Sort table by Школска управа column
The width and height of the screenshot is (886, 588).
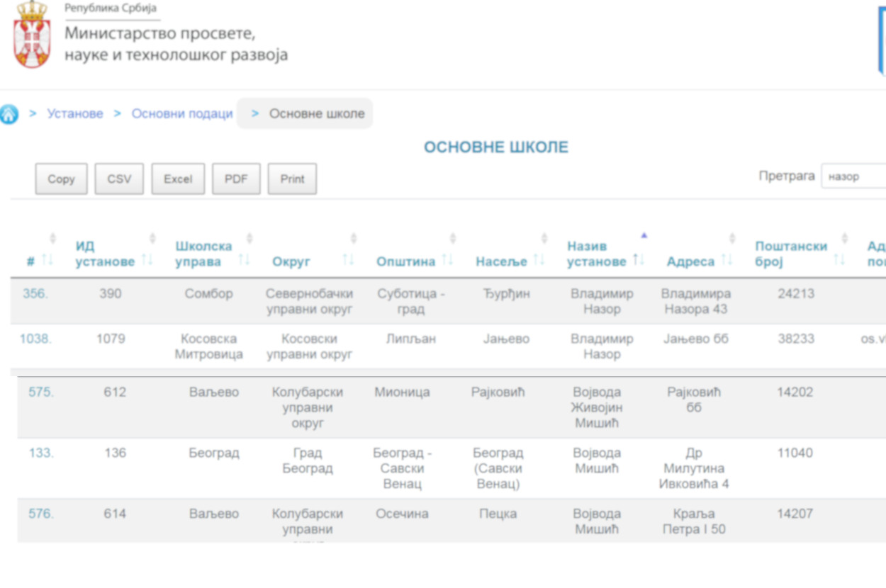pos(203,254)
